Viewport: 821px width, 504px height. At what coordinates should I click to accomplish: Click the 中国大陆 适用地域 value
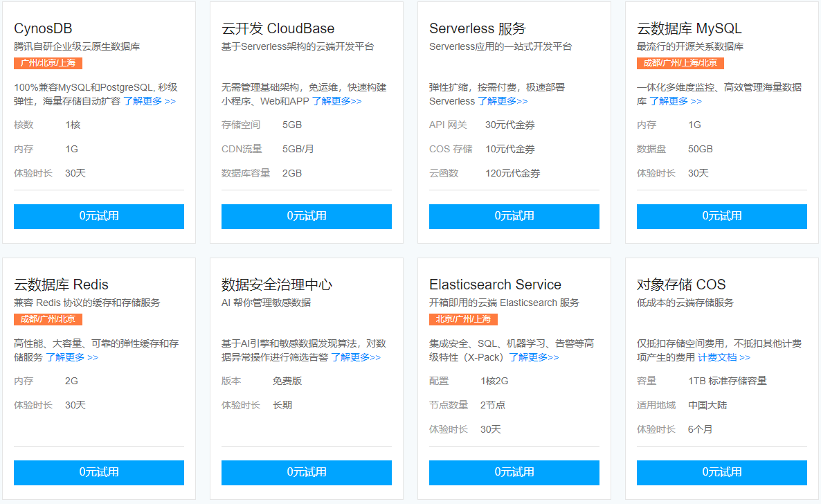(x=707, y=405)
